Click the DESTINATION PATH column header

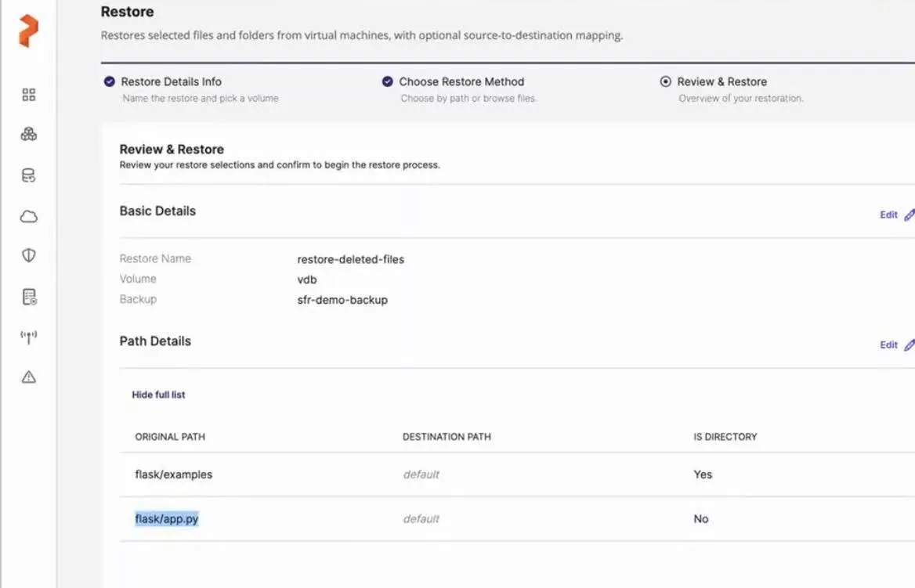click(x=447, y=436)
